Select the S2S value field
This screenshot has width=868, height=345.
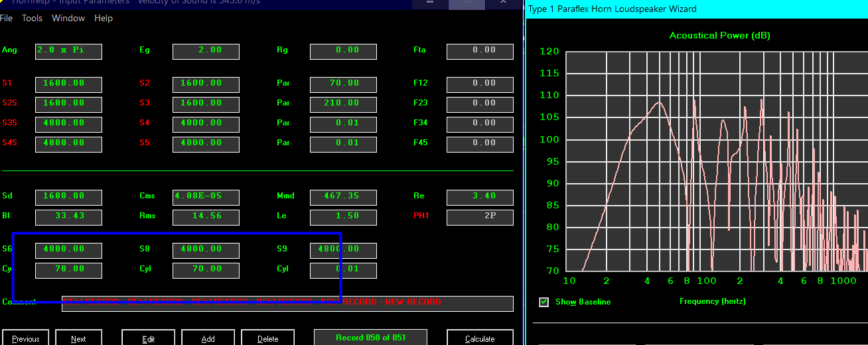pos(68,104)
